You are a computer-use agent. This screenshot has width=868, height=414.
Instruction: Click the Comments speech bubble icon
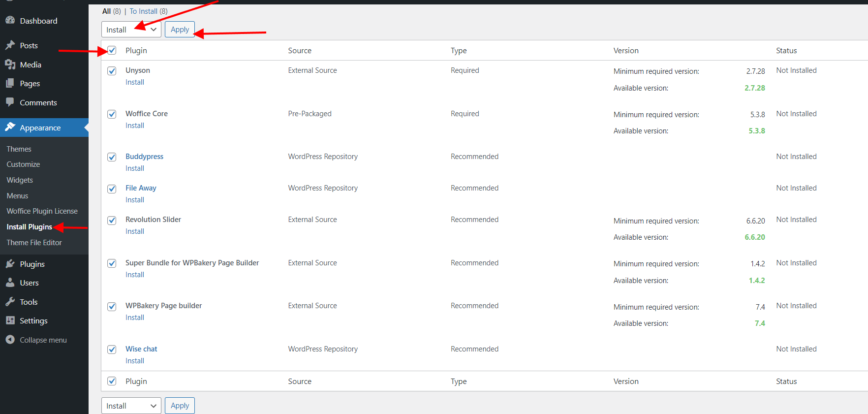click(10, 102)
